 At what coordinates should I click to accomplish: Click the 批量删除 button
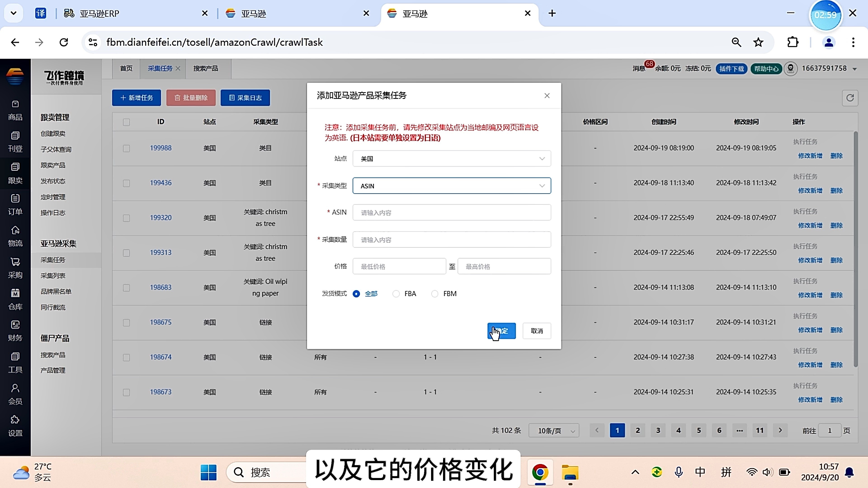191,98
